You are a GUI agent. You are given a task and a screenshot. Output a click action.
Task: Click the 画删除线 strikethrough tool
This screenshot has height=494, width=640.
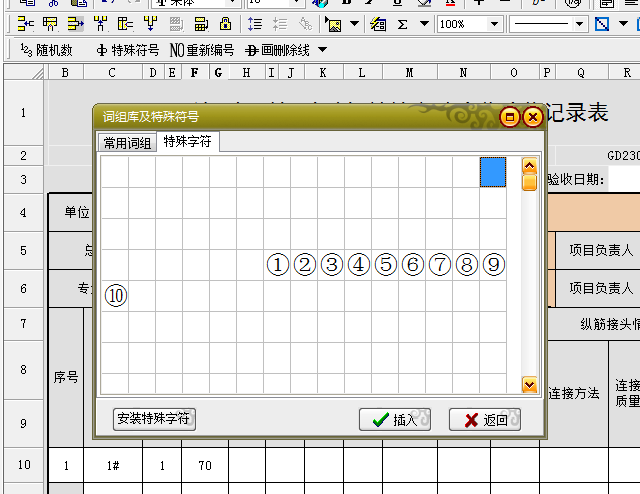(278, 50)
